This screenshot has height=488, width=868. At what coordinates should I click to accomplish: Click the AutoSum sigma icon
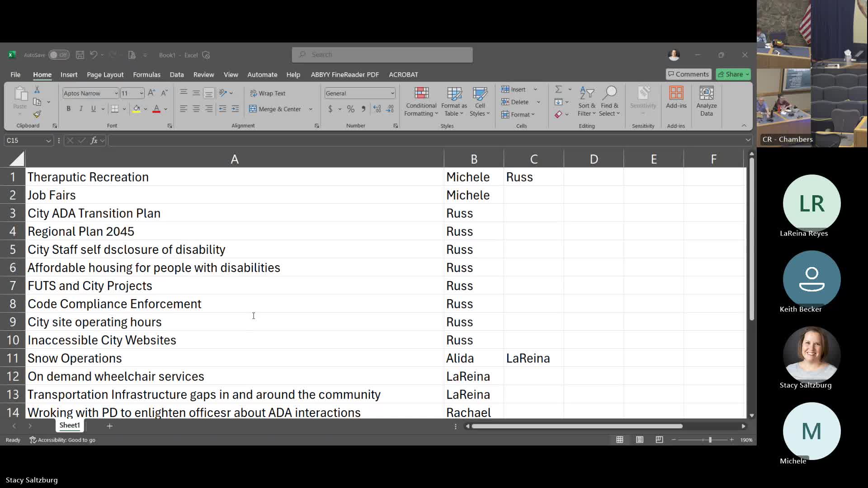click(558, 89)
